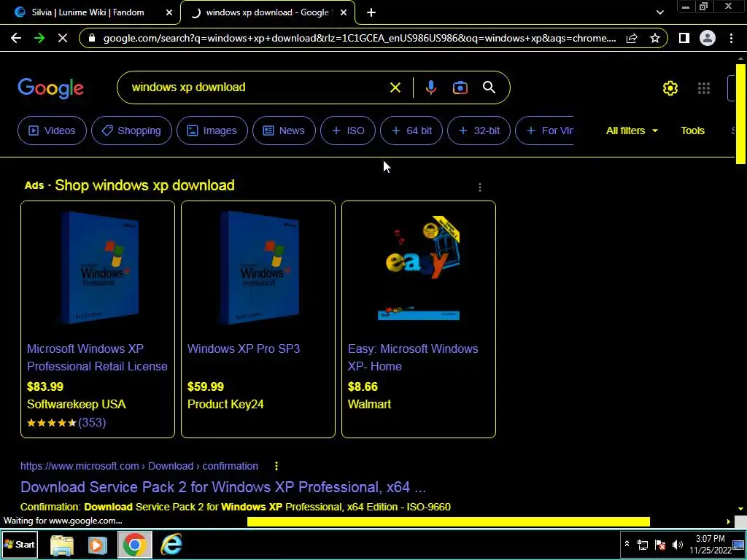Open the Chrome profile avatar
Screen dimensions: 747x560
coord(708,38)
